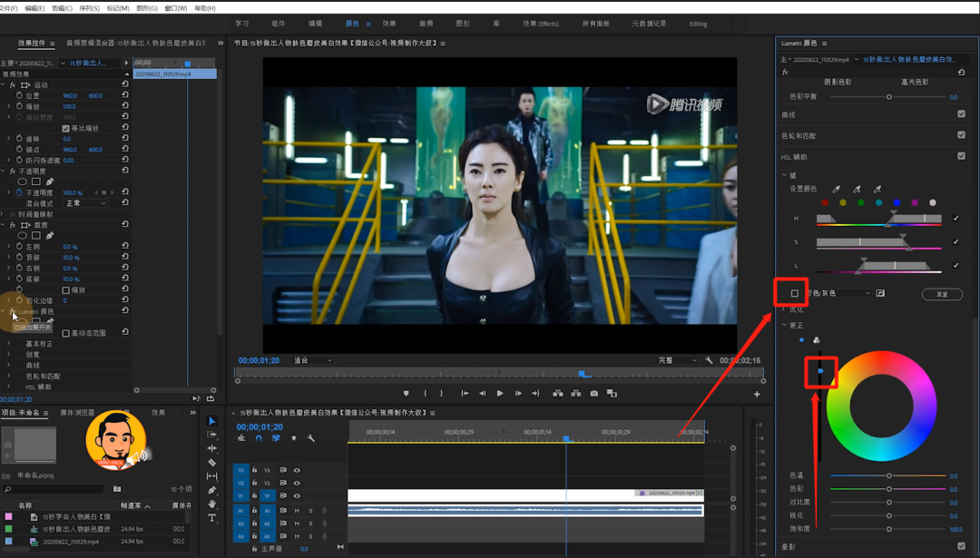Select the Selection arrow tool in the toolbox
The image size is (980, 558).
tap(211, 421)
